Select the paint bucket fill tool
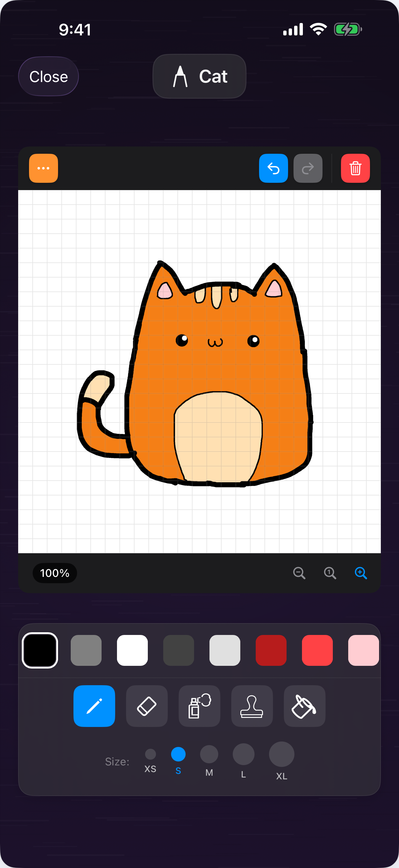 [x=304, y=706]
